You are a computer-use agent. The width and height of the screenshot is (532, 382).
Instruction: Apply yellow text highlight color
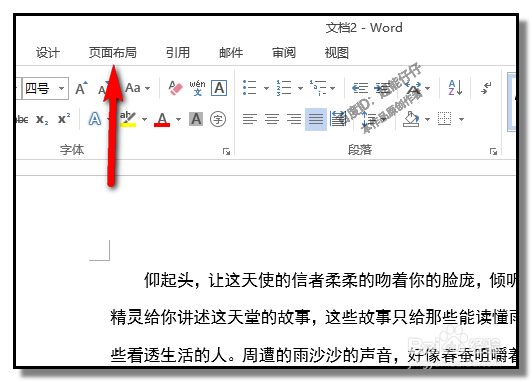tap(128, 119)
